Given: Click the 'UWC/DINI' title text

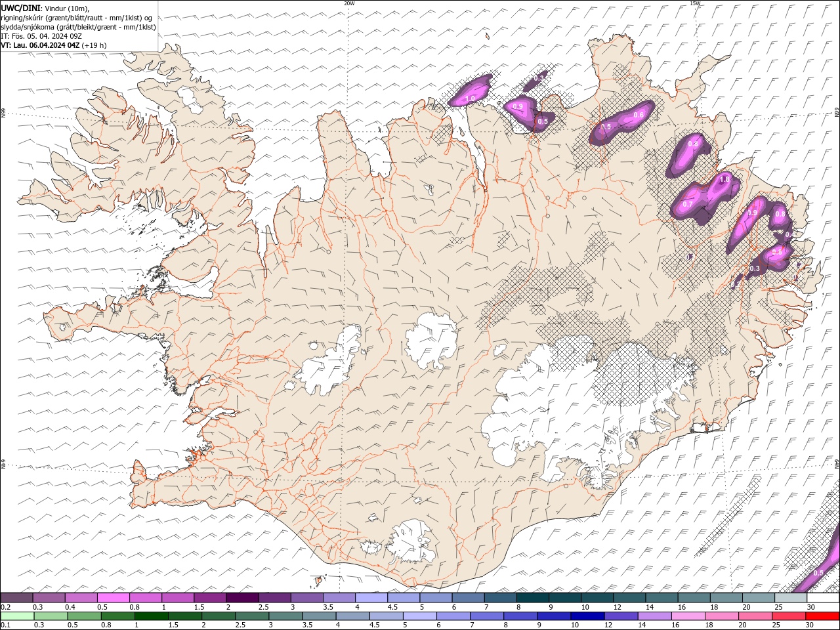Looking at the screenshot, I should click(20, 8).
